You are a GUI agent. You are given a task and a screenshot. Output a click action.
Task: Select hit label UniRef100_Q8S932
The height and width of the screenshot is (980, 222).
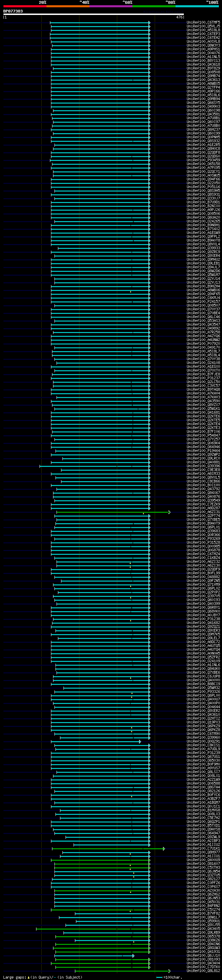point(203,141)
